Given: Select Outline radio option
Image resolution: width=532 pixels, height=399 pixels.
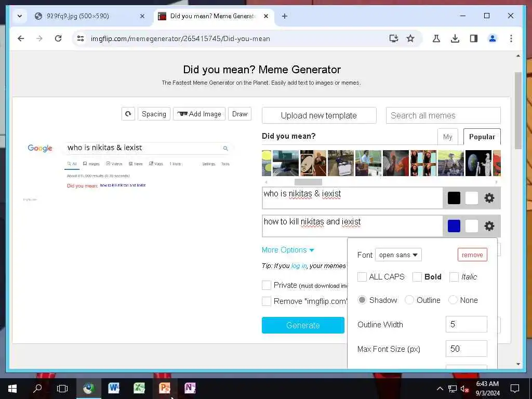Looking at the screenshot, I should coord(409,300).
